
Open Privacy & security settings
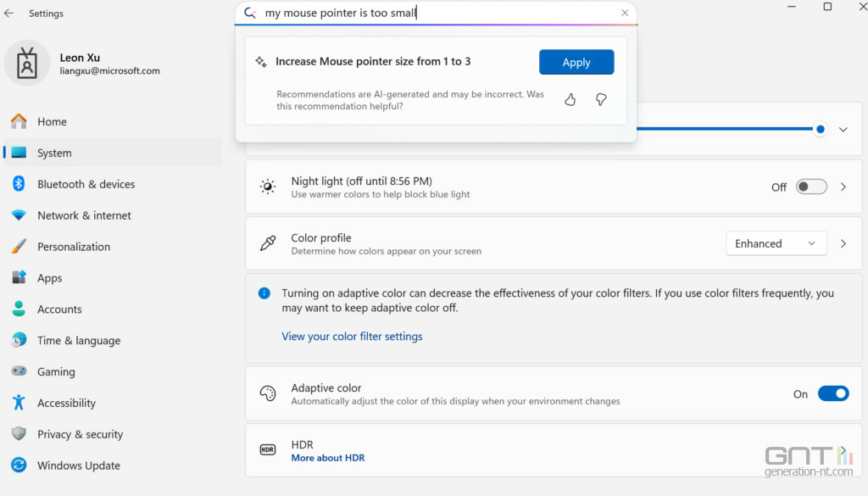click(x=113, y=434)
